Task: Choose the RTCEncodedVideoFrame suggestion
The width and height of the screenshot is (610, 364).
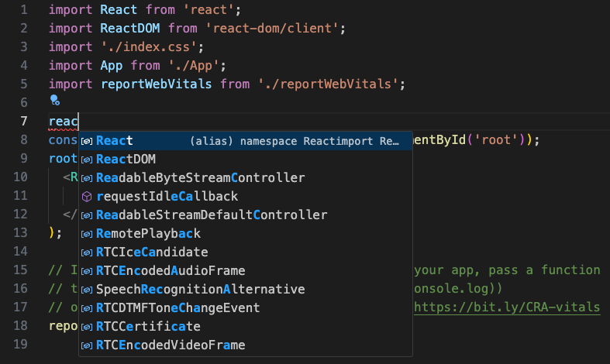Action: click(x=171, y=345)
